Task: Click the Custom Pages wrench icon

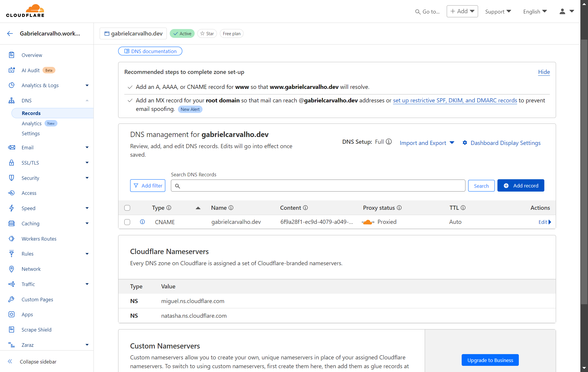Action: click(11, 299)
